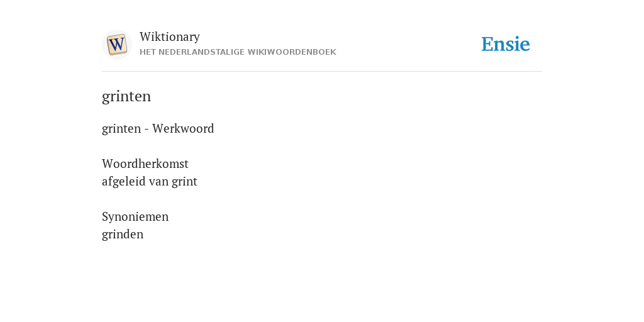Select the subtitle Het Nederlandstalige Wikiwoordenboek
644x322 pixels.
pos(238,52)
